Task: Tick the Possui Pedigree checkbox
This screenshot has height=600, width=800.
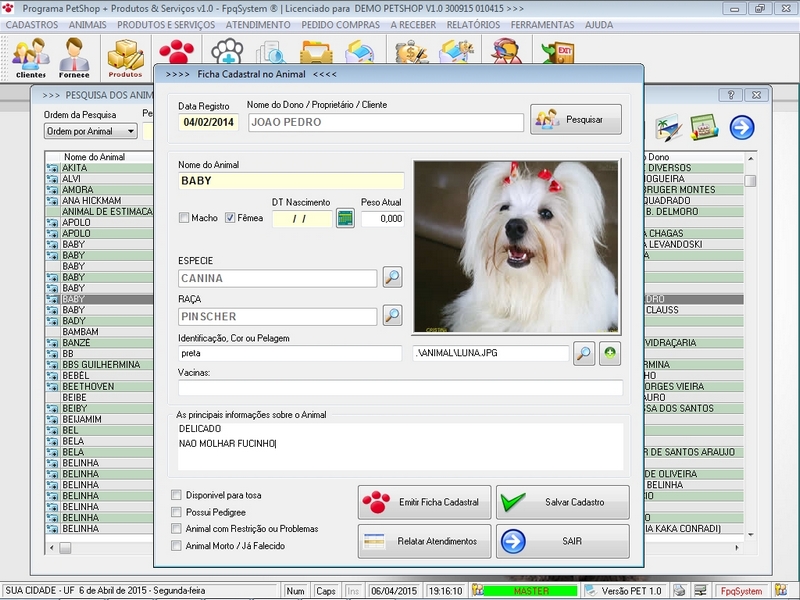Action: coord(177,512)
